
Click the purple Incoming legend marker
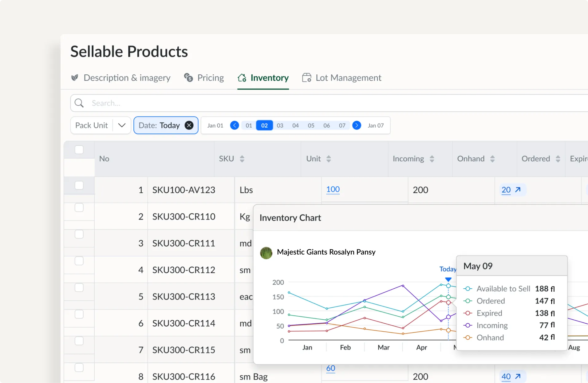pos(468,325)
